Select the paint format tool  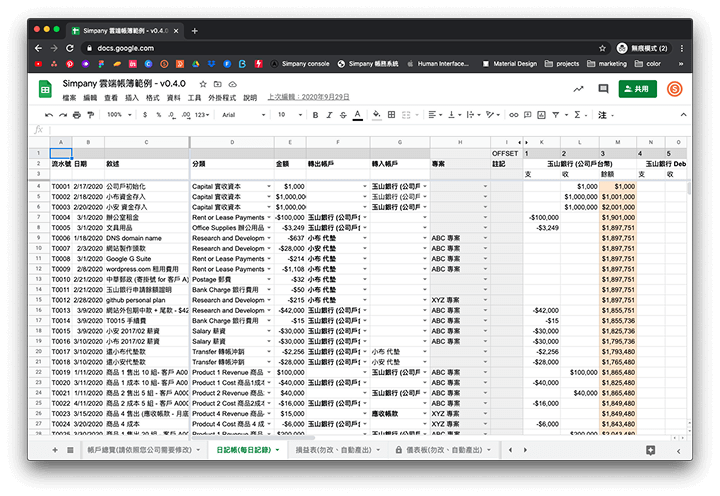90,115
